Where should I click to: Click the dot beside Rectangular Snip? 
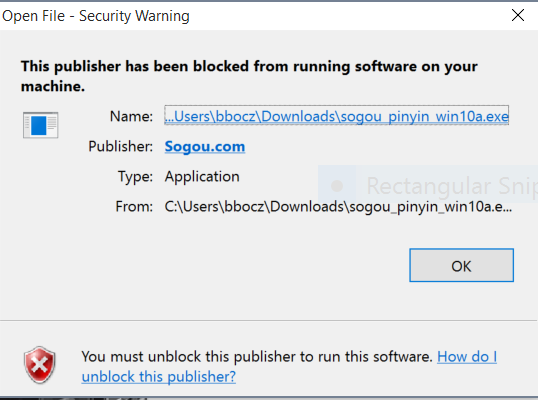click(337, 186)
